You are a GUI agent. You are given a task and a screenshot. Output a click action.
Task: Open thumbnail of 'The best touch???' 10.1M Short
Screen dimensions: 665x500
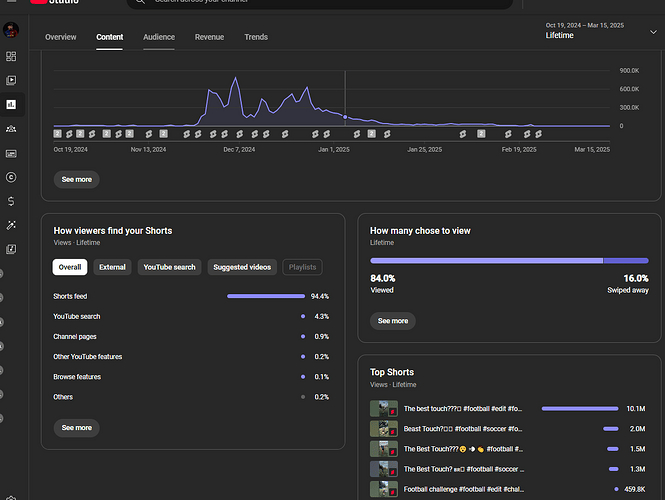(x=384, y=409)
